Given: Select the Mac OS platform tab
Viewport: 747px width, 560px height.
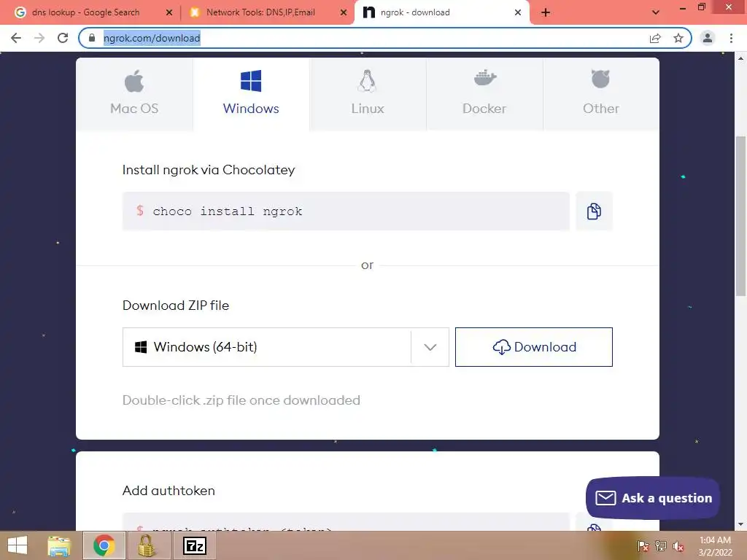Looking at the screenshot, I should pyautogui.click(x=134, y=94).
